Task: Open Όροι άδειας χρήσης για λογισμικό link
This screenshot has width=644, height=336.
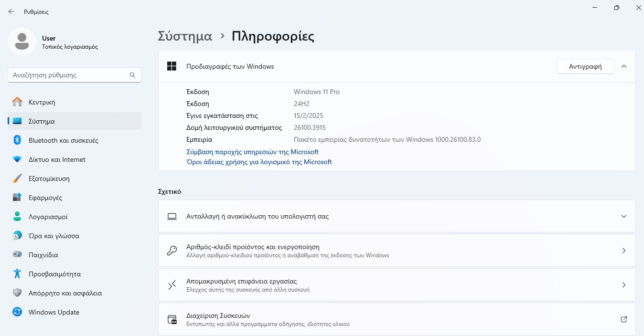Action: coord(259,162)
